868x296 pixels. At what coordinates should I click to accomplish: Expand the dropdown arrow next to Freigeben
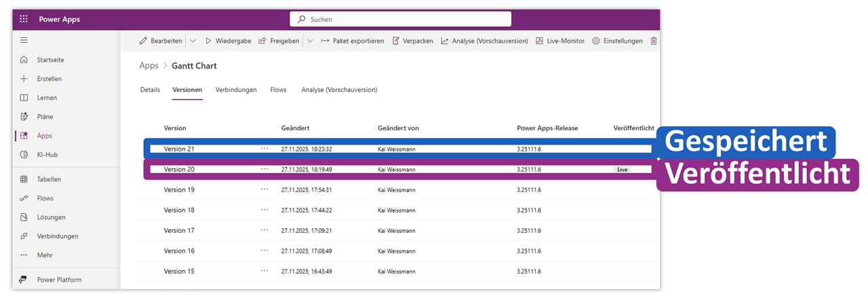coord(310,41)
